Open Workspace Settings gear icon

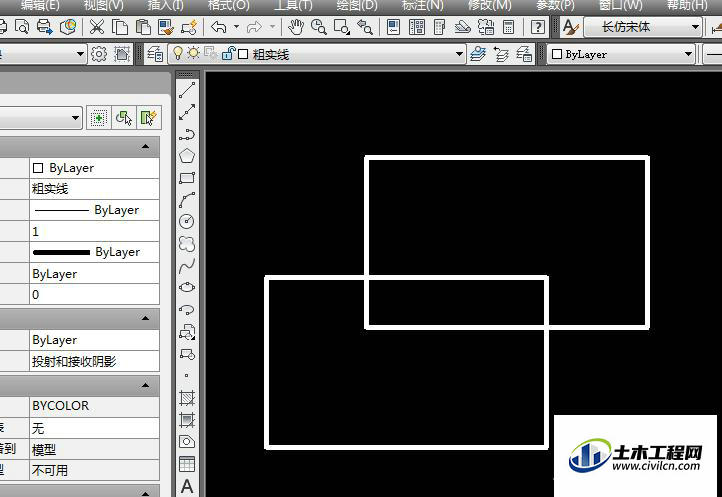99,54
